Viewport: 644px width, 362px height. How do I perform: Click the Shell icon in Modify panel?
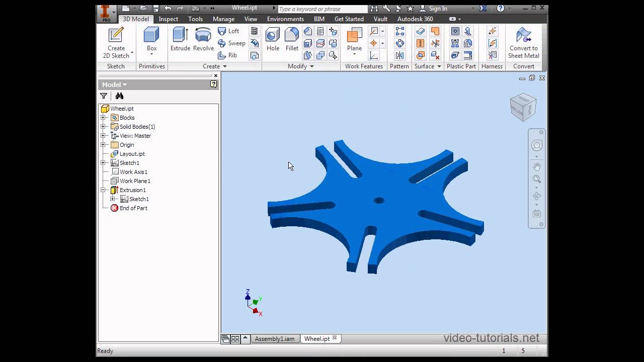[307, 43]
